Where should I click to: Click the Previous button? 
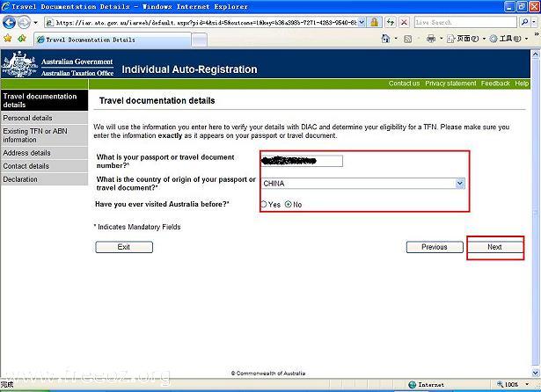pos(435,247)
